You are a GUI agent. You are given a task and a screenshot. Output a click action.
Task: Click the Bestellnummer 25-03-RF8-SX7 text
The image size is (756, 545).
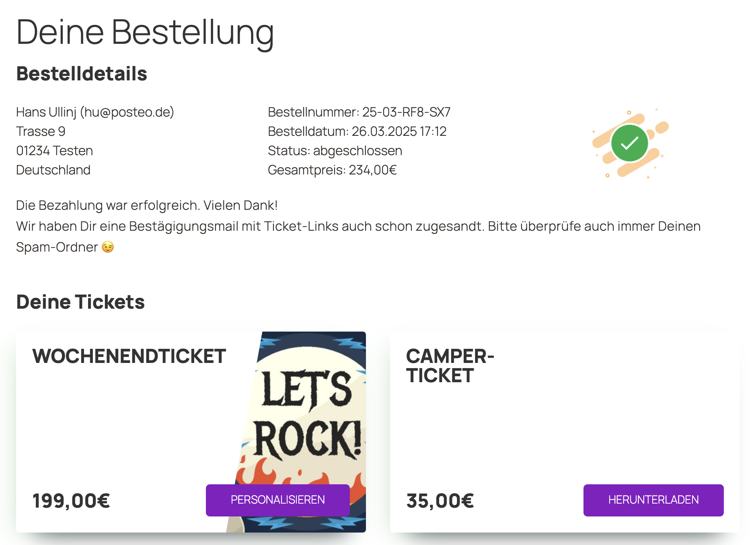(359, 112)
